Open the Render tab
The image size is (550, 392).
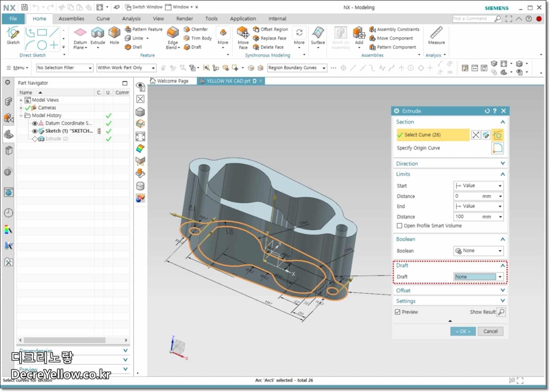[185, 19]
